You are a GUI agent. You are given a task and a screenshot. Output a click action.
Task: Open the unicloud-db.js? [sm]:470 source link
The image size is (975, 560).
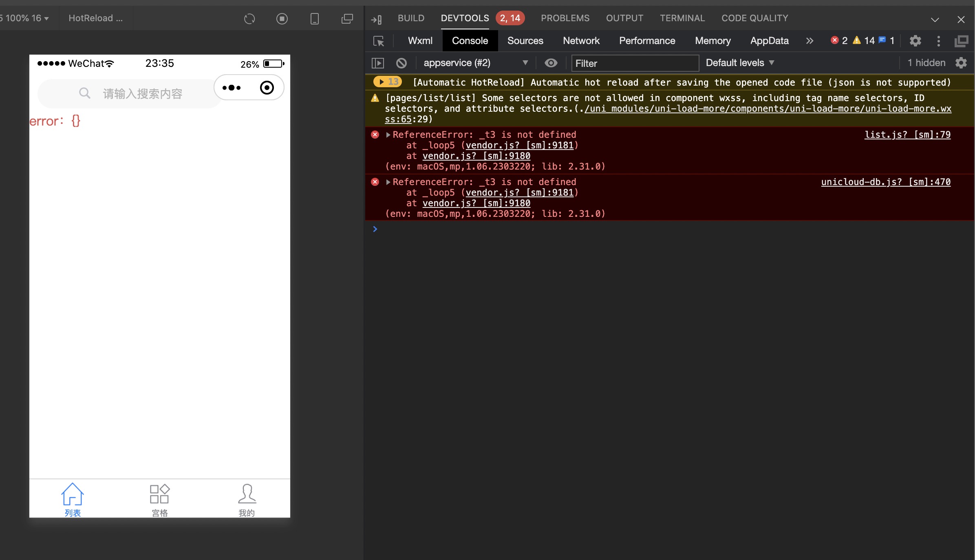click(x=885, y=182)
